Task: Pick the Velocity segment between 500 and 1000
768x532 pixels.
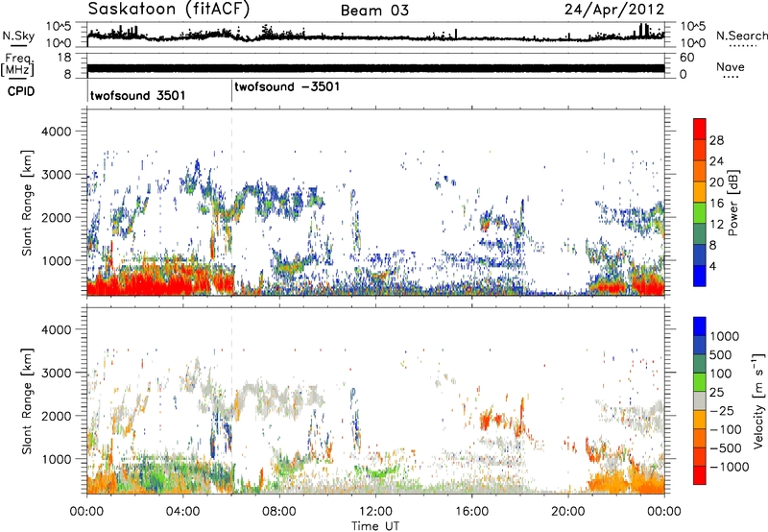Action: [x=700, y=345]
